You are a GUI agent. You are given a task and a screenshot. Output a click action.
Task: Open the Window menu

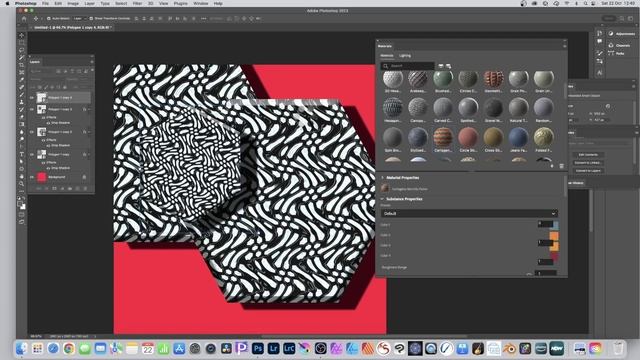tap(200, 3)
